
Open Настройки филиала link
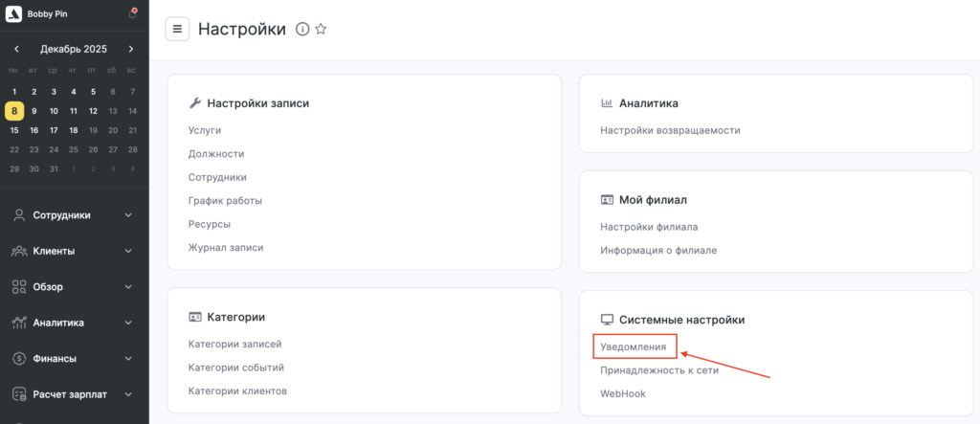coord(648,227)
